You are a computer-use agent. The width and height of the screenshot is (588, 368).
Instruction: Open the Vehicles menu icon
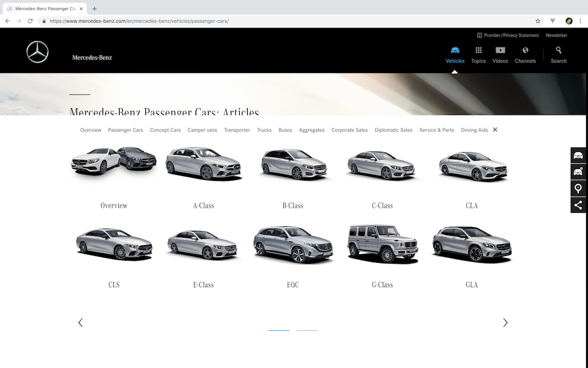pyautogui.click(x=455, y=50)
